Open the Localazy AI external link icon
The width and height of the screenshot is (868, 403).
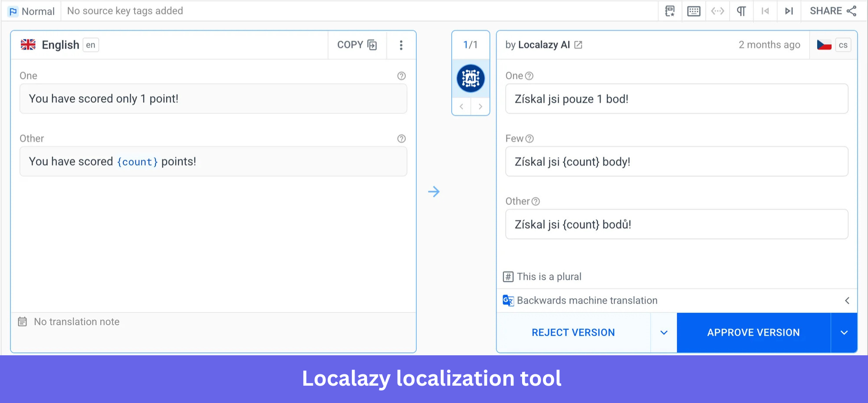point(578,45)
